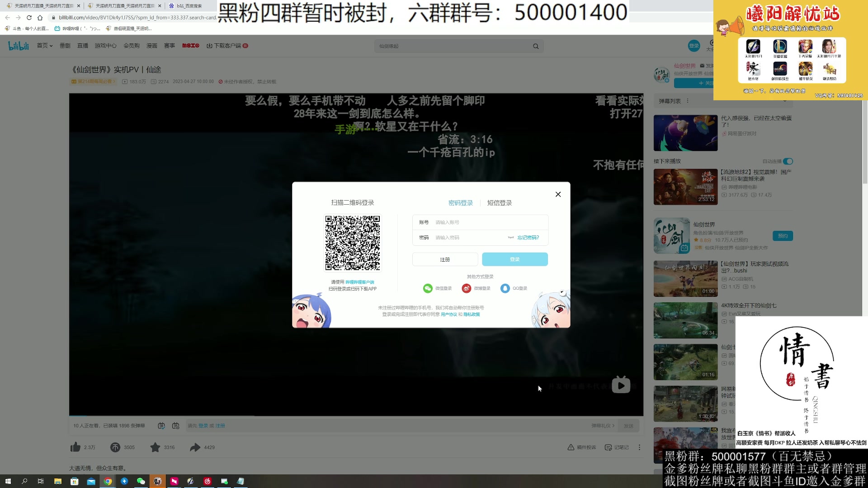The image size is (868, 488).
Task: Click the search magnifier icon
Action: point(535,46)
